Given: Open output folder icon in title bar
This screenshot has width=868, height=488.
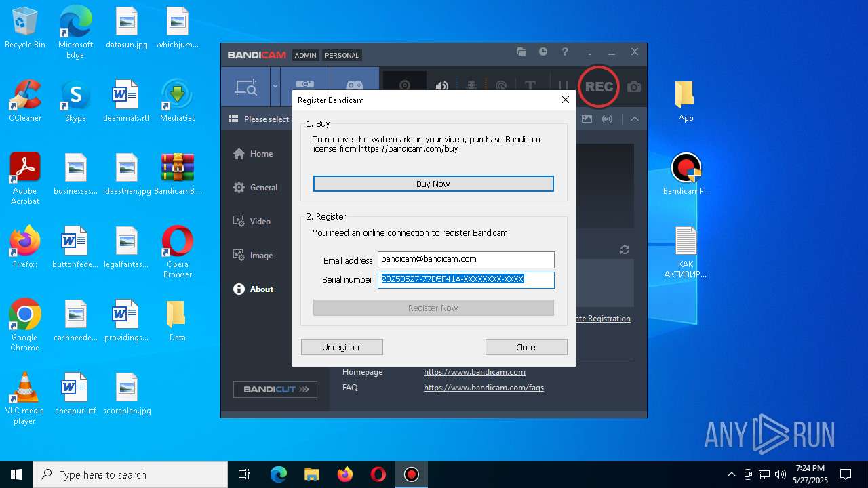Looking at the screenshot, I should [x=521, y=52].
